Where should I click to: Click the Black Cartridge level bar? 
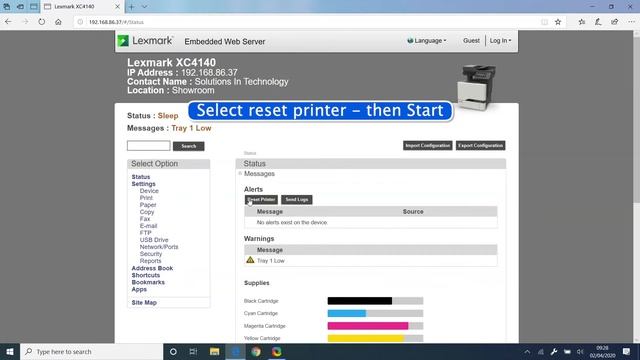coord(375,301)
